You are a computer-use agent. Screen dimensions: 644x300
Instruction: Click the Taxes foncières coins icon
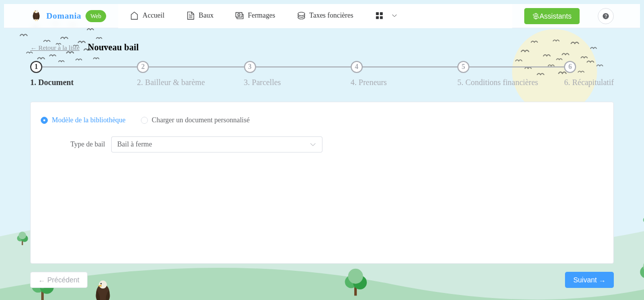click(301, 16)
